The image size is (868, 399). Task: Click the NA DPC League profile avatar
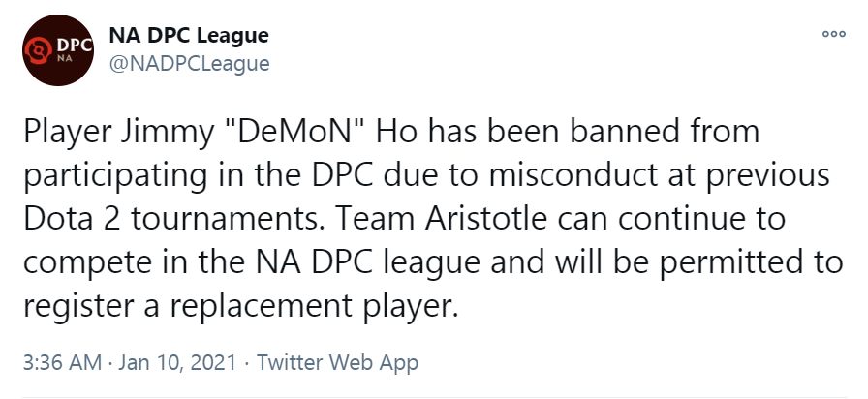[x=58, y=50]
